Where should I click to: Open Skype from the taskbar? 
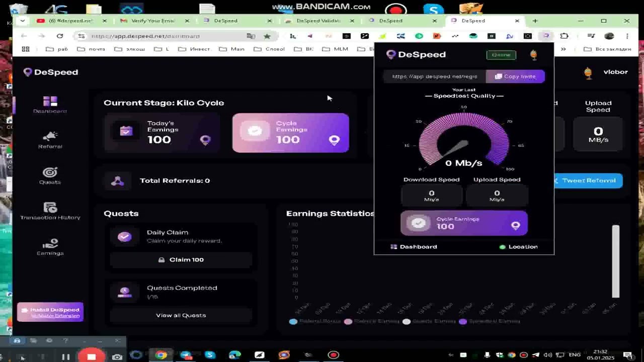(x=210, y=355)
